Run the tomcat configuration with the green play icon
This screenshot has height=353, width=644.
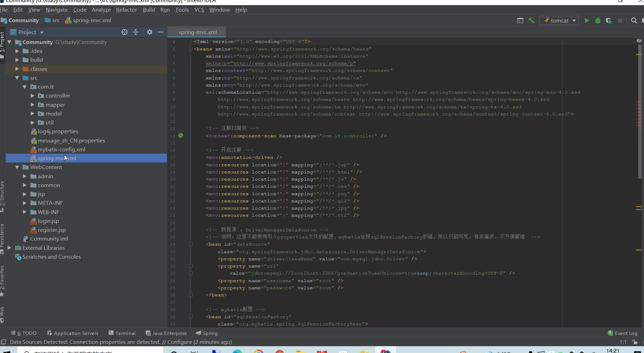click(x=587, y=20)
